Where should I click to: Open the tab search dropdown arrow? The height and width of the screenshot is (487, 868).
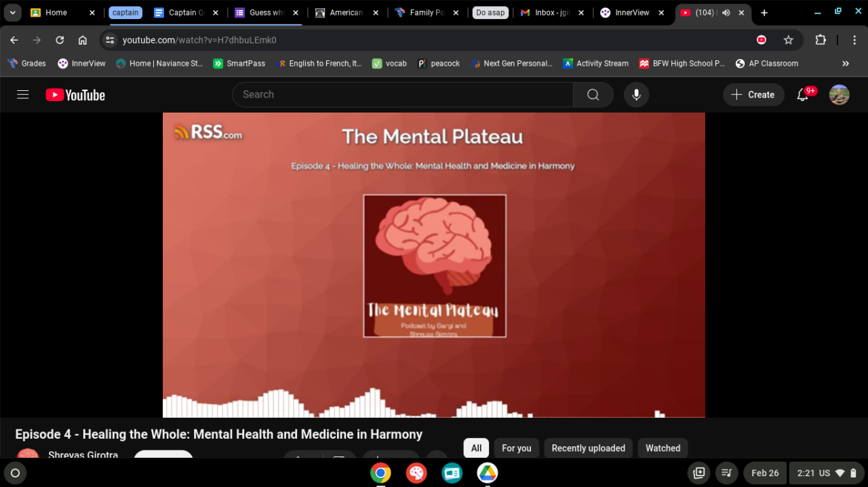coord(13,13)
